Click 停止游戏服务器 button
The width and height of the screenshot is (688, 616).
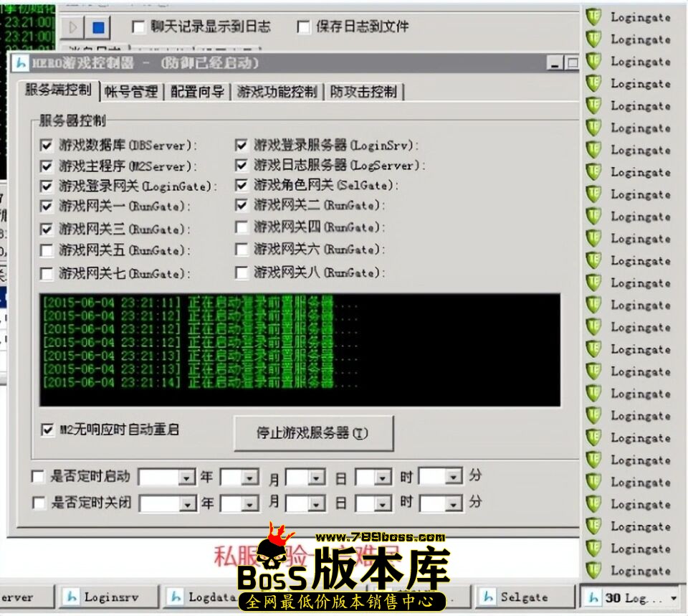pyautogui.click(x=313, y=433)
